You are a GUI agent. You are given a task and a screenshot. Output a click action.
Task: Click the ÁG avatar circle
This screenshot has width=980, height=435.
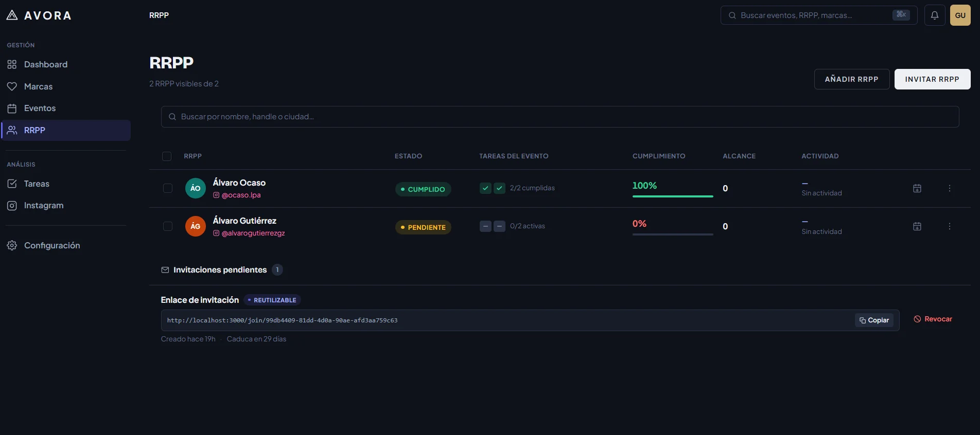tap(196, 226)
